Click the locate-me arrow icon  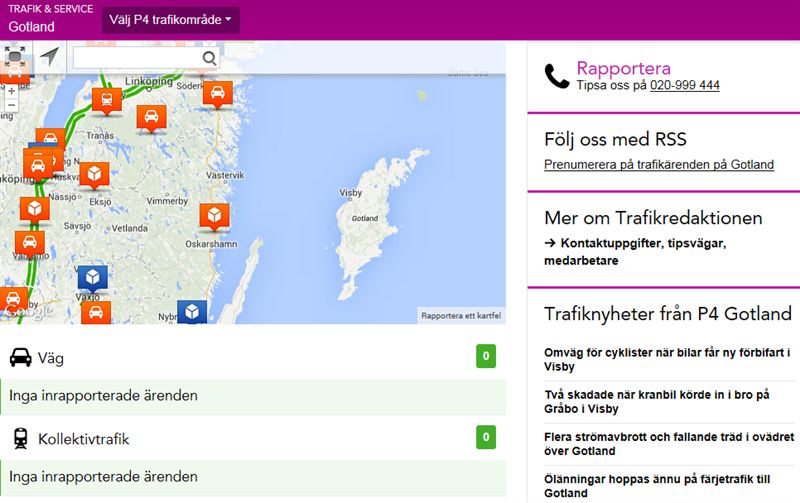point(49,58)
